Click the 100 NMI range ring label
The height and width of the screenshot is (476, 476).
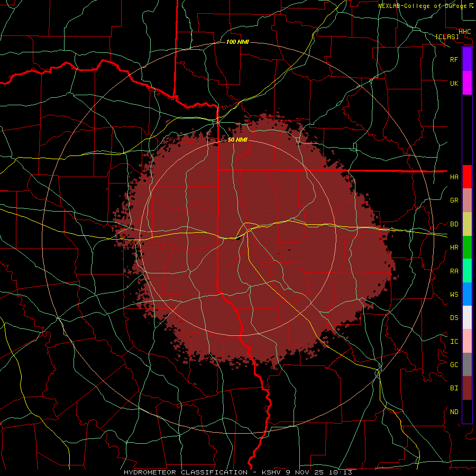click(x=237, y=42)
